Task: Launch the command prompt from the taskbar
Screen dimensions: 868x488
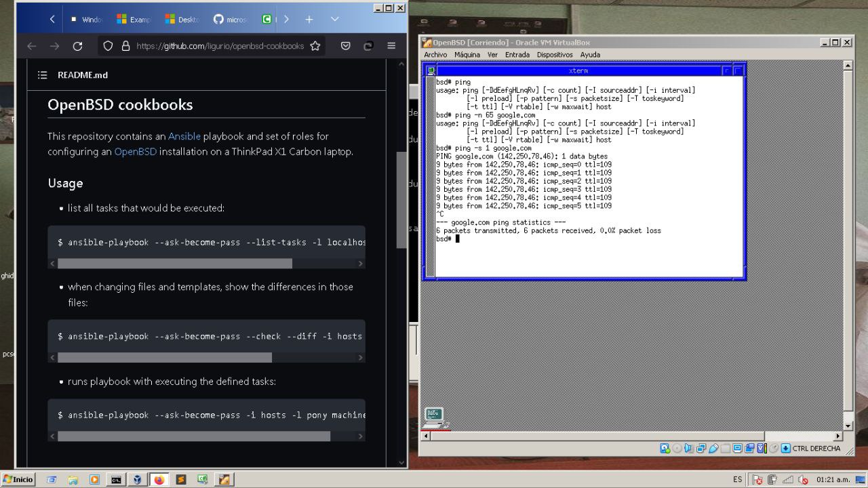Action: coord(115,479)
